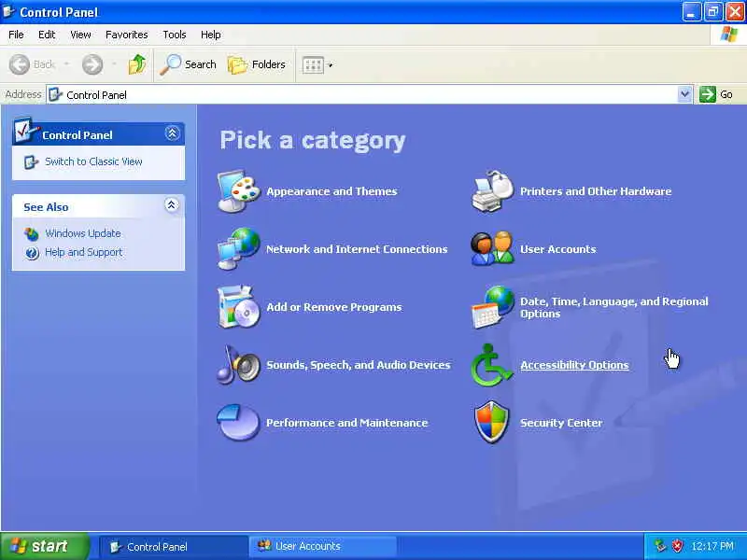Image resolution: width=747 pixels, height=560 pixels.
Task: Click the Sounds, Speech, and Audio speaker icon
Action: pos(239,364)
